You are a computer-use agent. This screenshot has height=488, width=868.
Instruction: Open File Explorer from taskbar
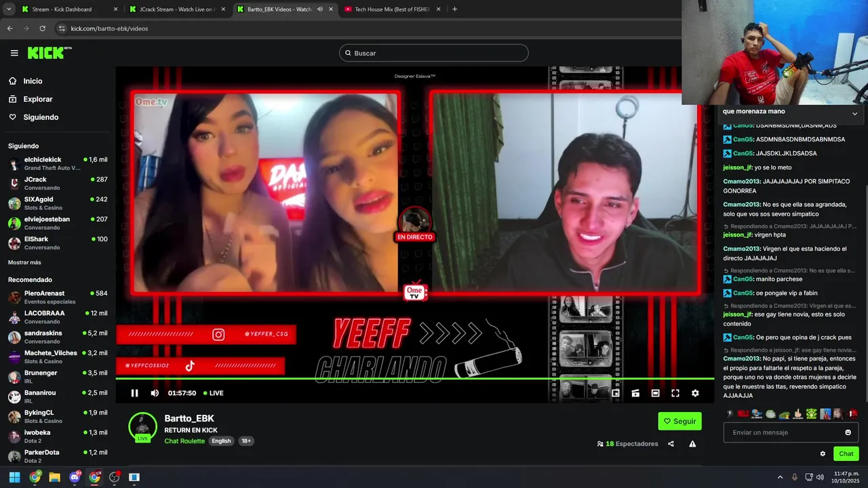(54, 477)
